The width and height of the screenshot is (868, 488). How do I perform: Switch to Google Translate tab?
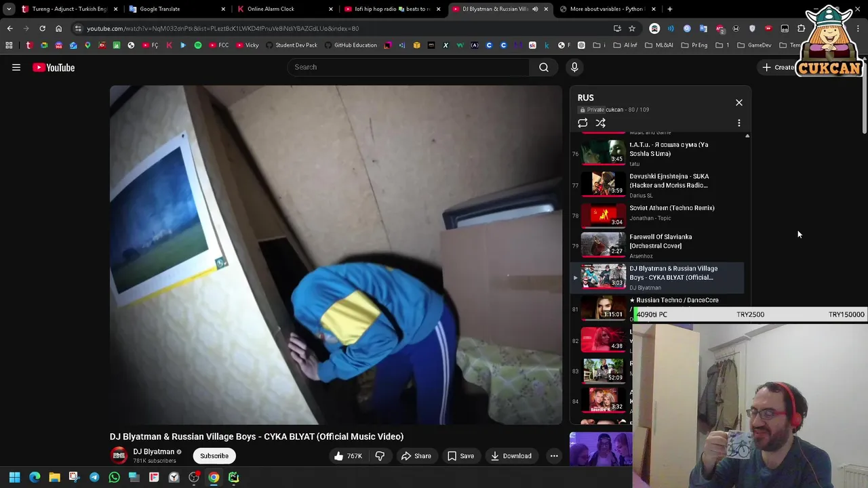pyautogui.click(x=176, y=9)
